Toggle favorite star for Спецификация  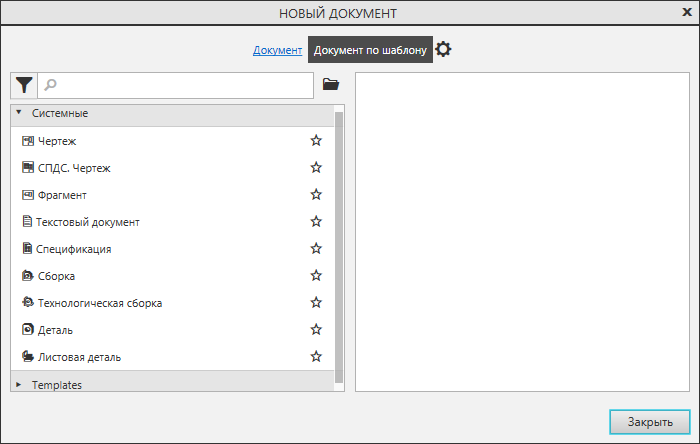pos(316,249)
